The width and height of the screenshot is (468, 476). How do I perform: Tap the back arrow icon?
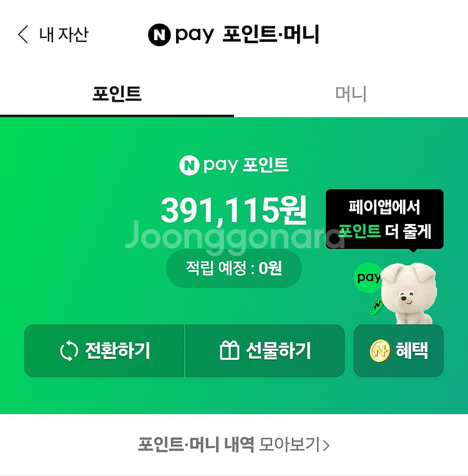tap(23, 34)
